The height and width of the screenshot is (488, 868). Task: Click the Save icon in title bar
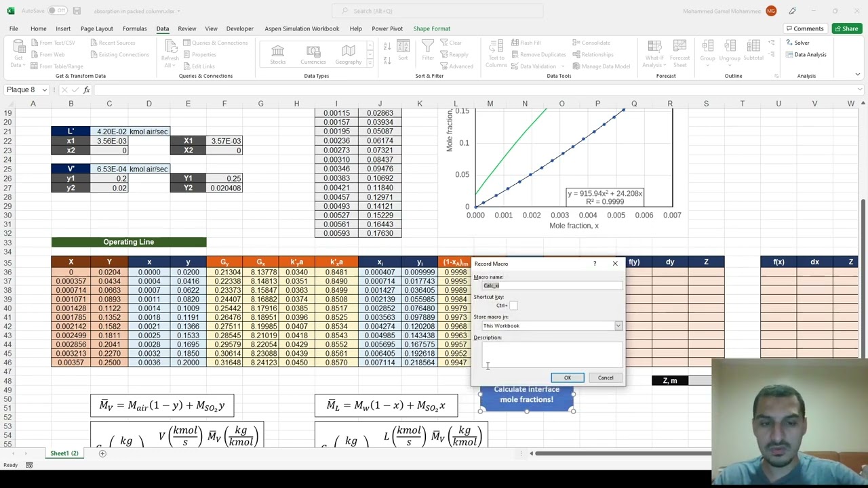77,11
